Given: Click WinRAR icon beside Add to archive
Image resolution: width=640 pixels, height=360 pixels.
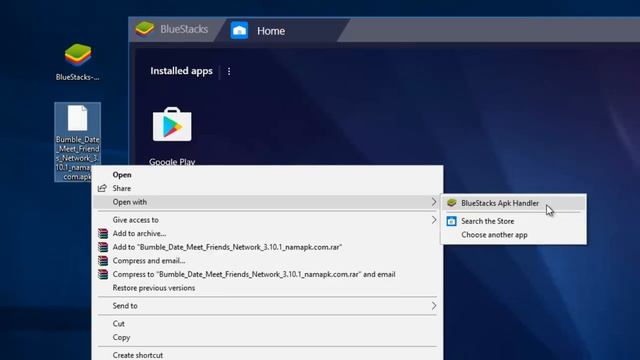Looking at the screenshot, I should coord(103,233).
